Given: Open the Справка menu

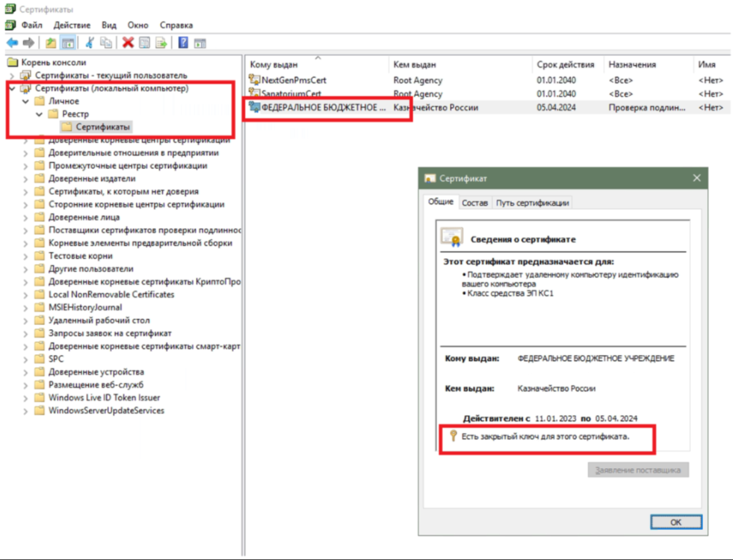Looking at the screenshot, I should [176, 25].
